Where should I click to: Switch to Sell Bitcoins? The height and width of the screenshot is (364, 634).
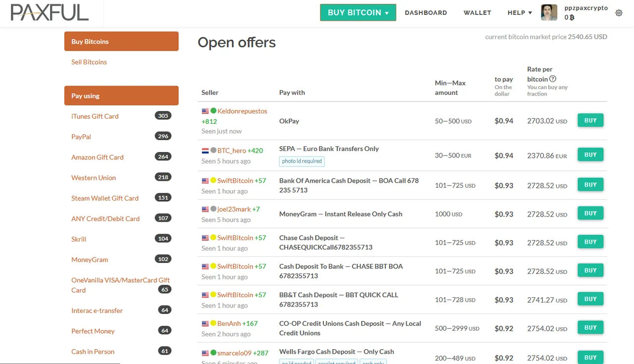[89, 62]
